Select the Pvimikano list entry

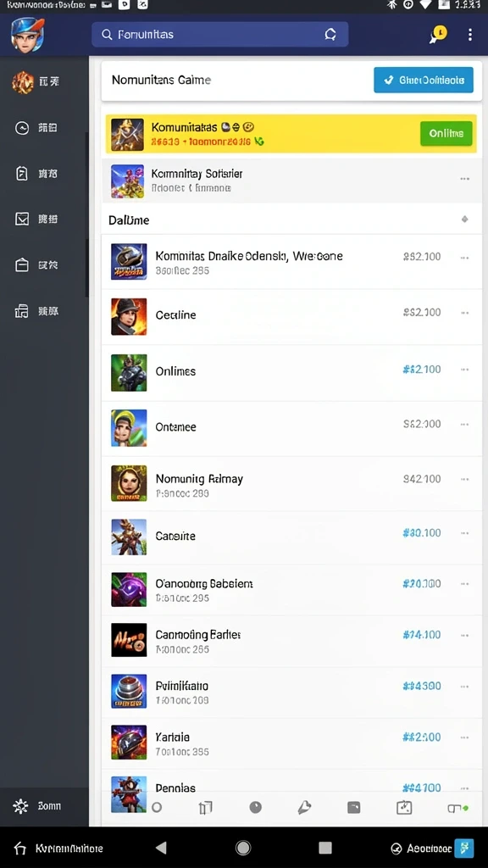pos(291,692)
